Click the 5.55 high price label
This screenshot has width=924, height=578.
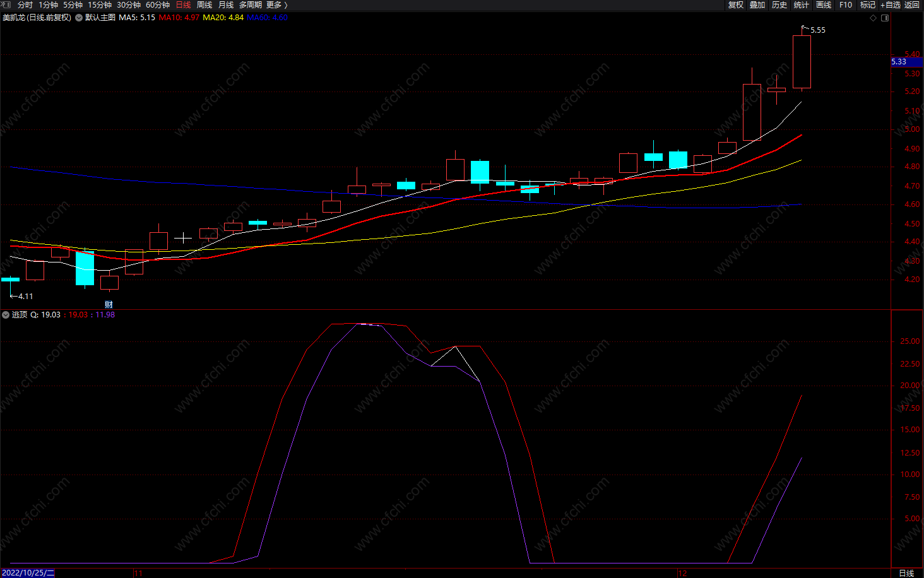point(818,30)
